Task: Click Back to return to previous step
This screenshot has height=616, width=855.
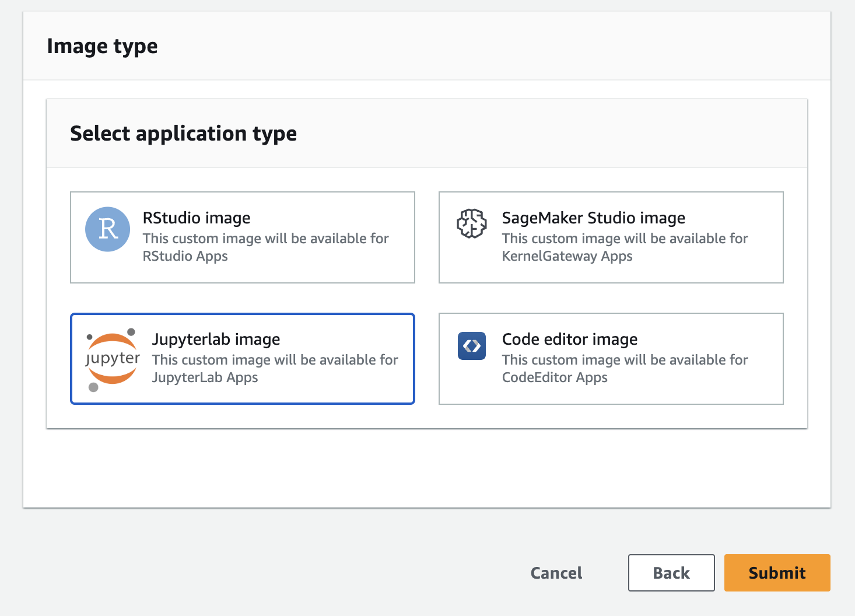Action: click(x=671, y=573)
